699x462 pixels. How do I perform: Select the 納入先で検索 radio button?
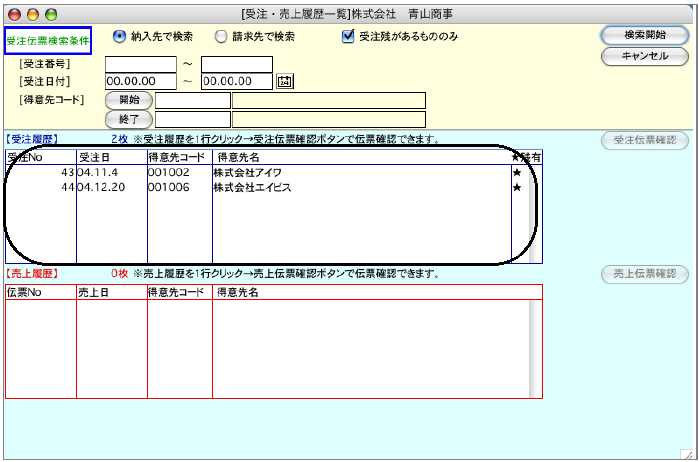coord(120,37)
